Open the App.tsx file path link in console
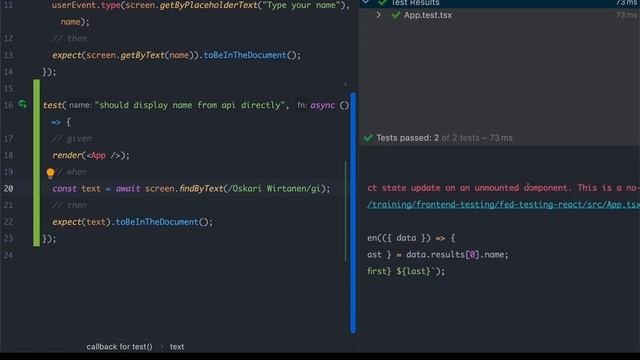This screenshot has width=640, height=360. pyautogui.click(x=503, y=204)
